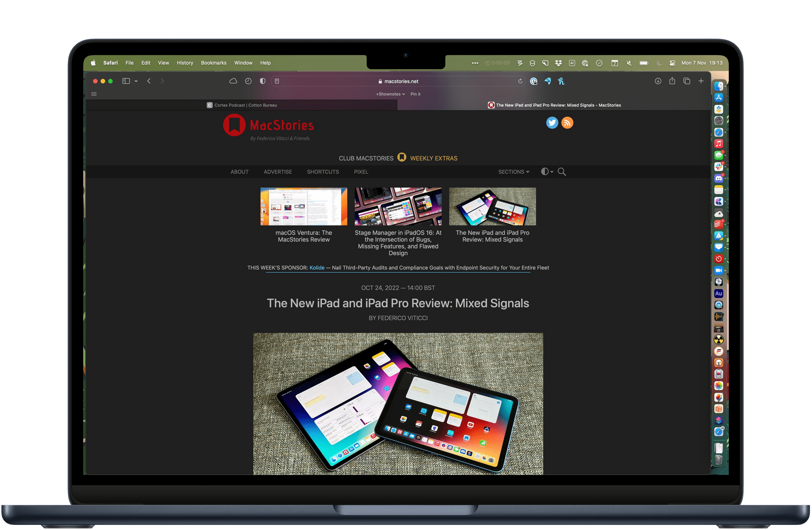This screenshot has height=530, width=812.
Task: Click the blue bird extension icon in Safari's toolbar
Action: [548, 81]
